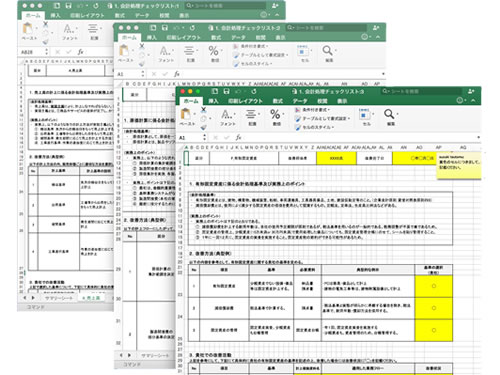This screenshot has width=500, height=375.
Task: Switch to the View tab in front window
Action: pyautogui.click(x=342, y=101)
